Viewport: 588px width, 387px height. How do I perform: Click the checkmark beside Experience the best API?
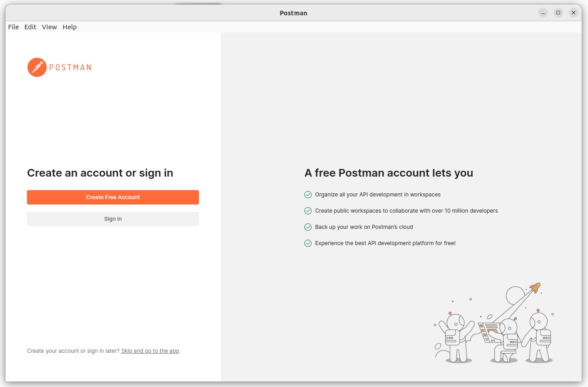(x=308, y=243)
